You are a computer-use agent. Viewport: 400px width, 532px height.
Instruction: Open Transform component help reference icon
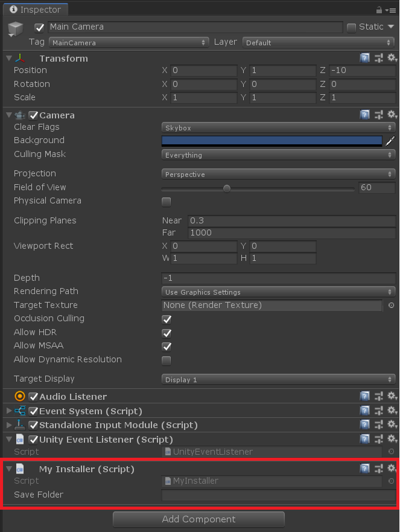tap(365, 58)
